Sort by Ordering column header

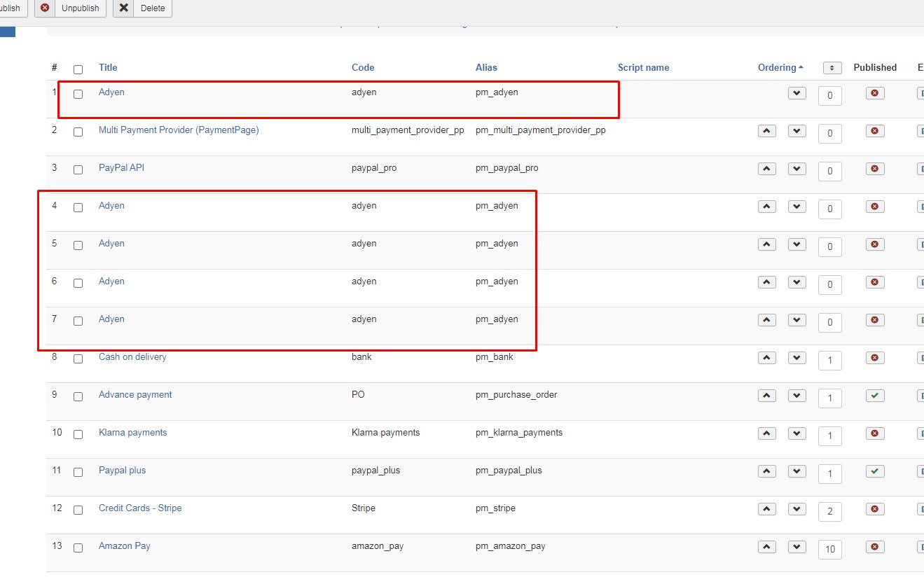pos(780,68)
